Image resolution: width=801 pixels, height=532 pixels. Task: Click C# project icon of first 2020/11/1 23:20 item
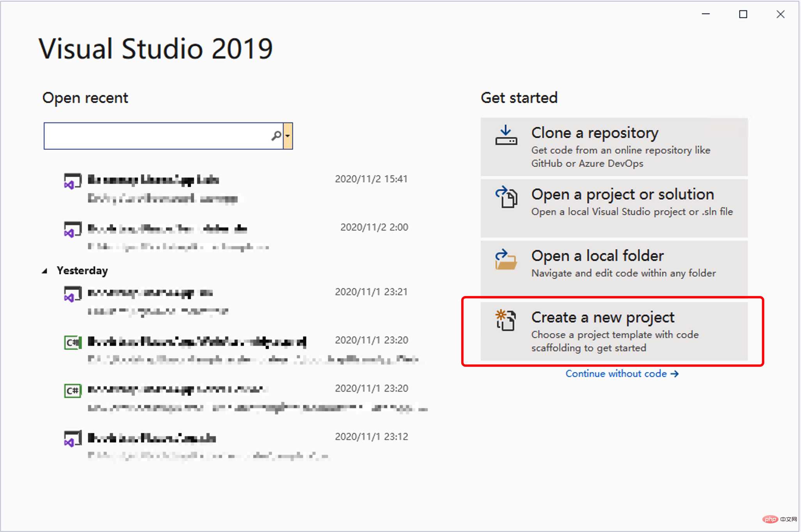(x=72, y=342)
